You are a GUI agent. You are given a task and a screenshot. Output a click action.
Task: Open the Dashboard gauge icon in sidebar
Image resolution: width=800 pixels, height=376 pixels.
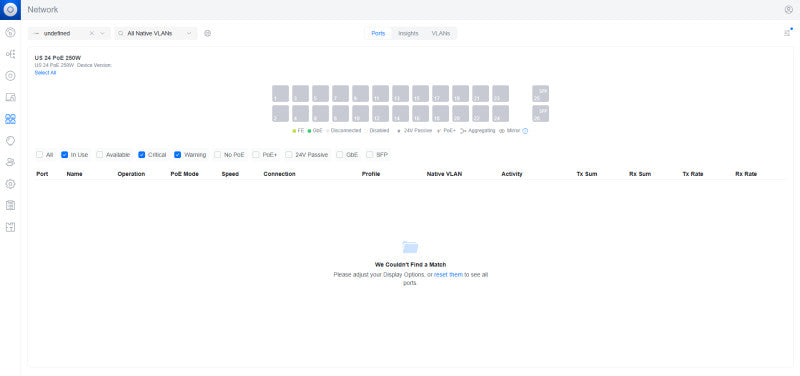click(x=10, y=33)
